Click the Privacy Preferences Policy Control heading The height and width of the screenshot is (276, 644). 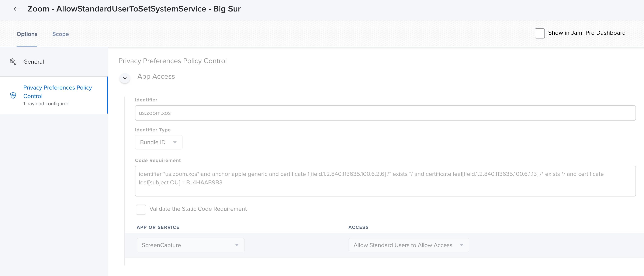tap(173, 61)
